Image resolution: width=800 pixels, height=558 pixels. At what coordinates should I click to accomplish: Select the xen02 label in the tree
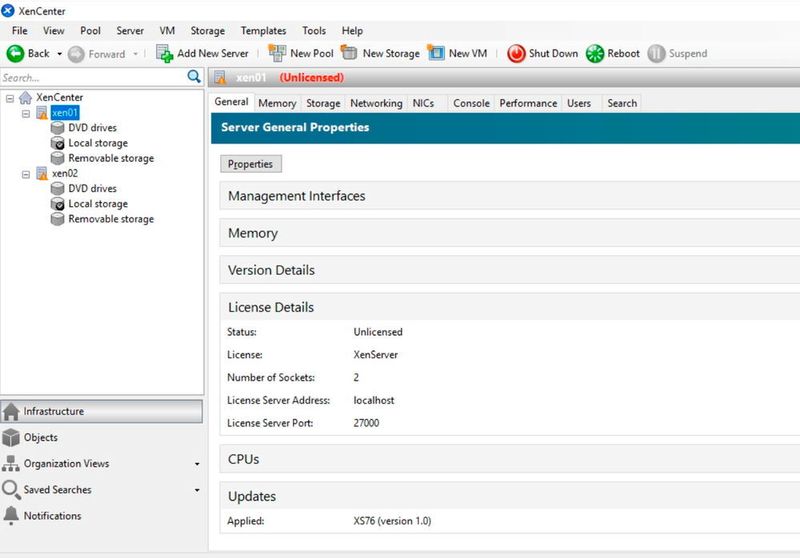click(x=65, y=173)
